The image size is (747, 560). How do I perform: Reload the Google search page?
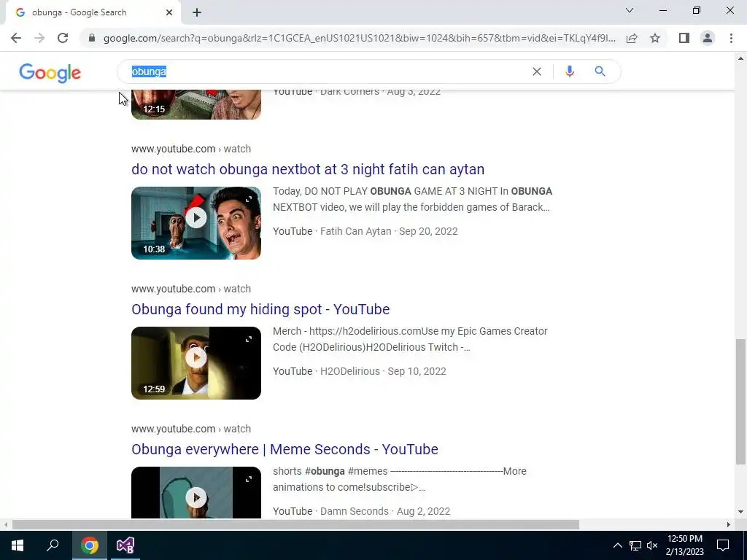[63, 38]
